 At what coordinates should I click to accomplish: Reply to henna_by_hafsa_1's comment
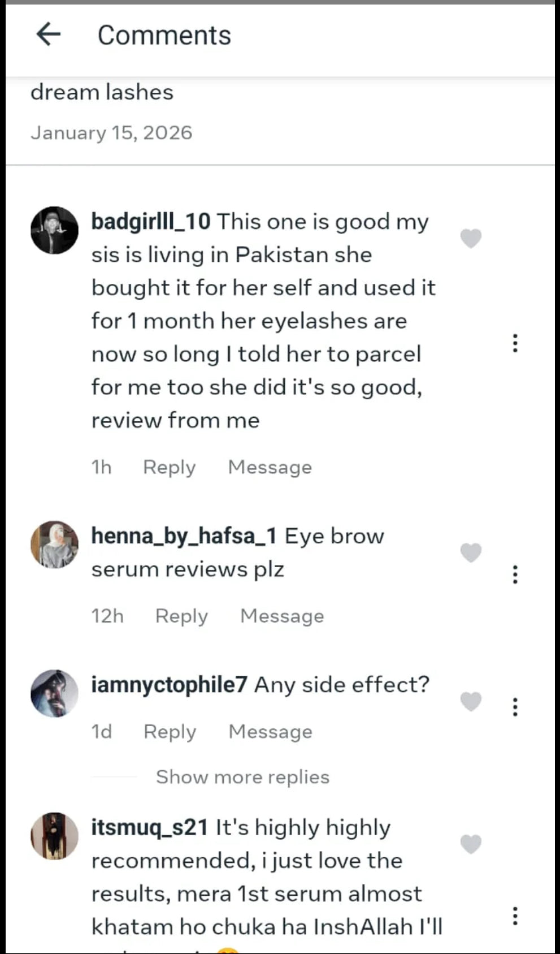[181, 616]
